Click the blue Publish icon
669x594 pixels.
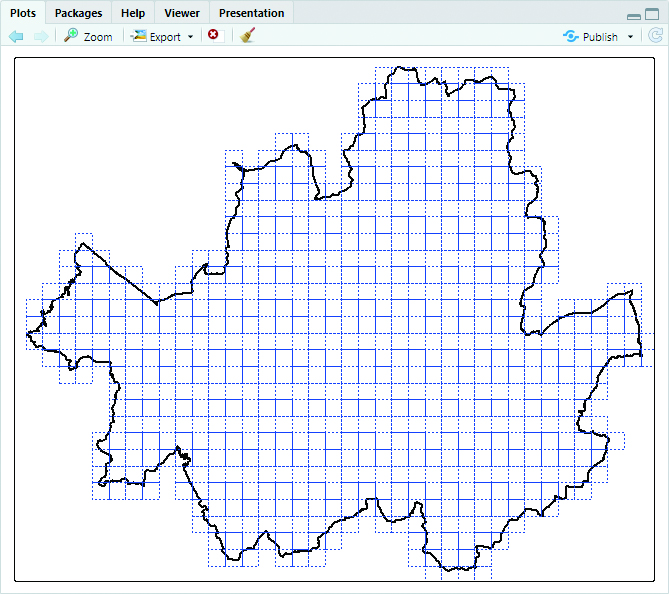coord(570,36)
